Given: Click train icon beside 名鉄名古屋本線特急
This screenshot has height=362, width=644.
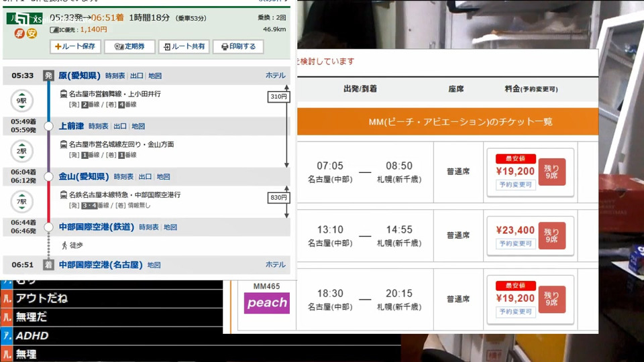Looking at the screenshot, I should point(64,195).
